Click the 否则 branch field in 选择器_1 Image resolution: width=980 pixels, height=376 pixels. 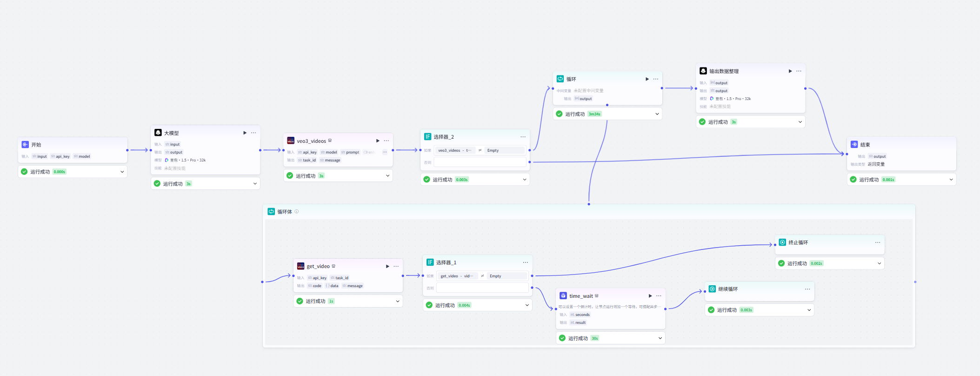coord(482,288)
